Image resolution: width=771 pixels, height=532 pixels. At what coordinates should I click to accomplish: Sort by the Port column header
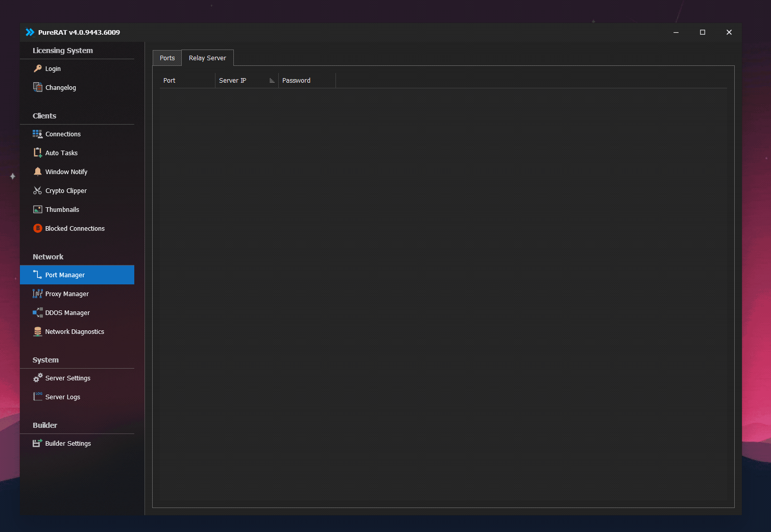click(187, 80)
